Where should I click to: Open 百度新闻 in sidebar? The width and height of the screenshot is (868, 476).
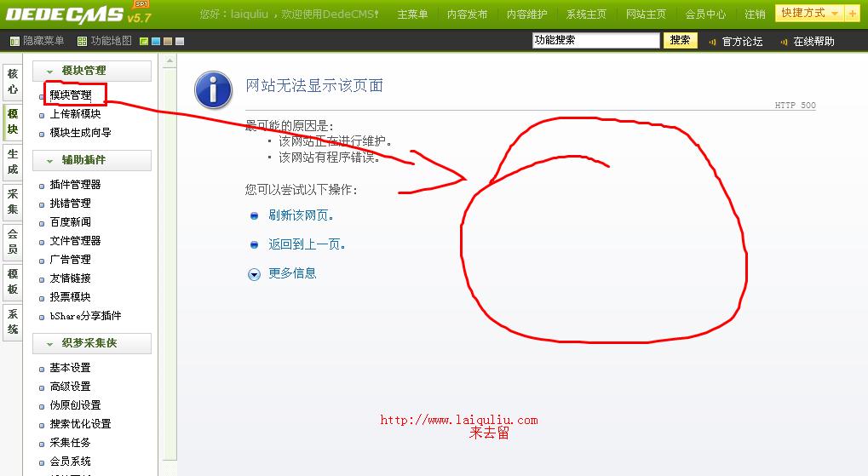click(x=71, y=222)
